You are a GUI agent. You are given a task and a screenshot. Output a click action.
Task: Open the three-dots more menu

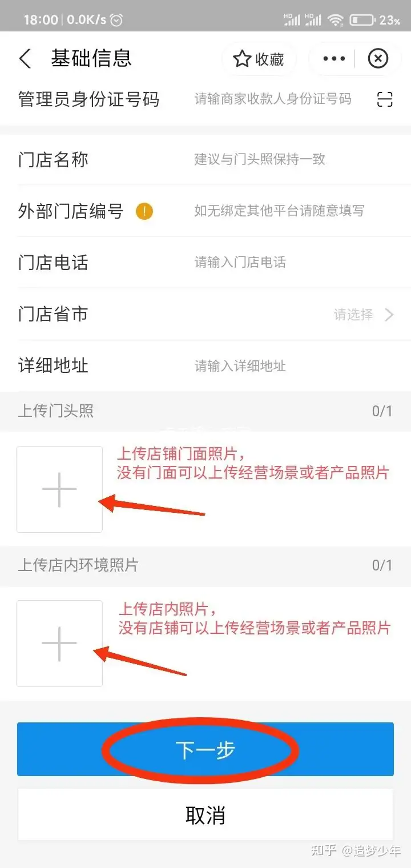tap(335, 58)
